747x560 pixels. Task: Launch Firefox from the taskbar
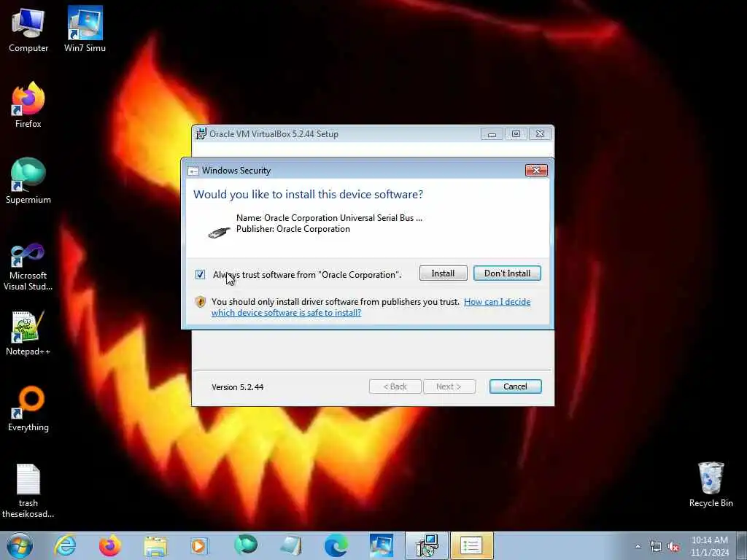[109, 545]
